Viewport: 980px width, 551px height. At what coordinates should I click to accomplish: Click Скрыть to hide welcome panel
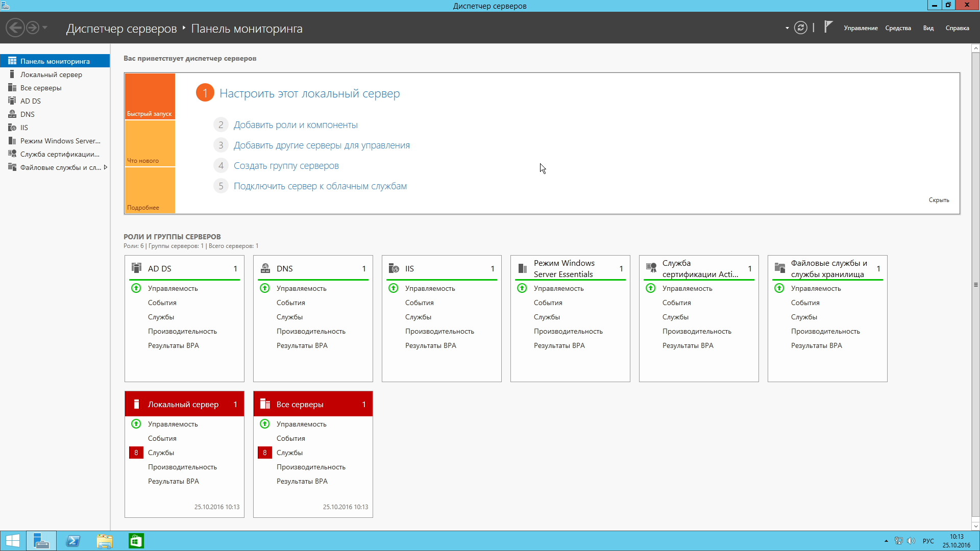click(x=939, y=200)
